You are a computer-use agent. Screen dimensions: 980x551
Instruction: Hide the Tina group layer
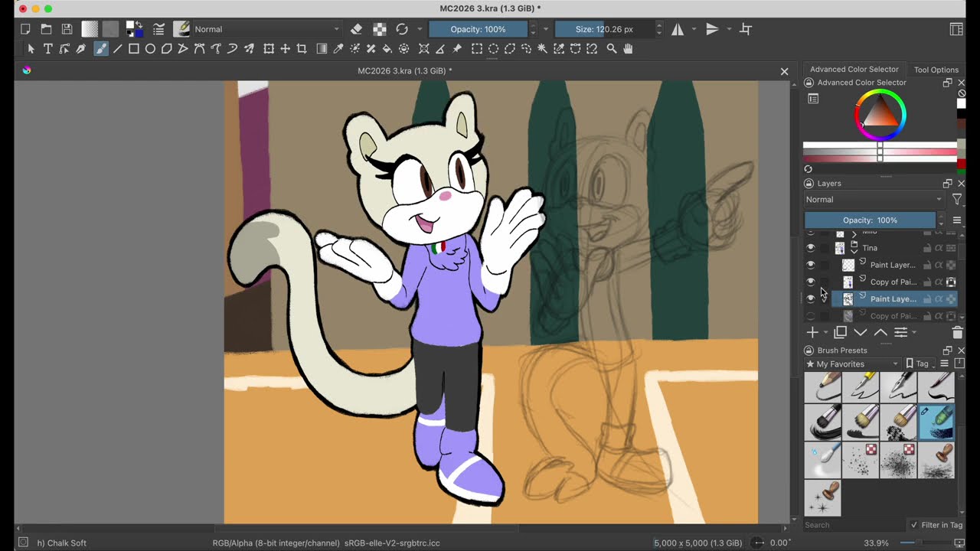tap(811, 248)
